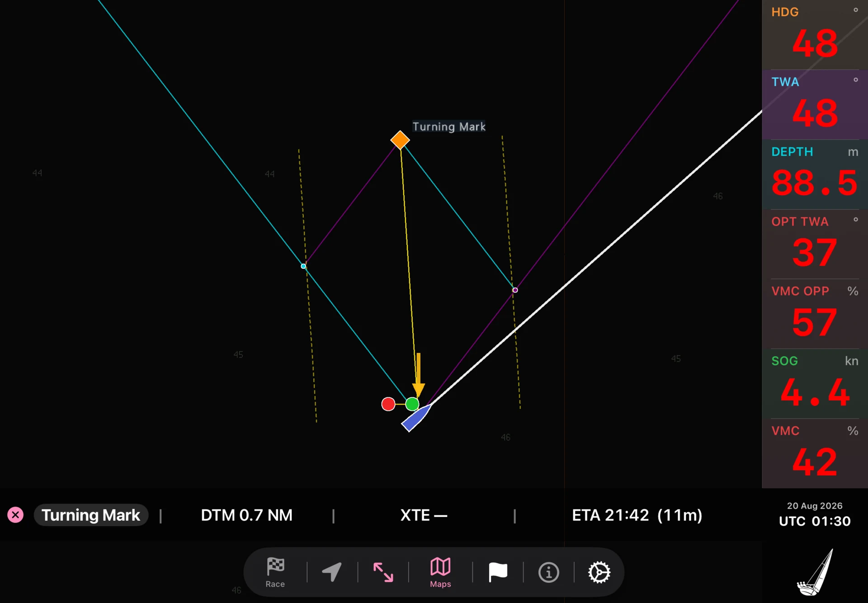Tap the XTE readout
868x603 pixels.
[424, 515]
